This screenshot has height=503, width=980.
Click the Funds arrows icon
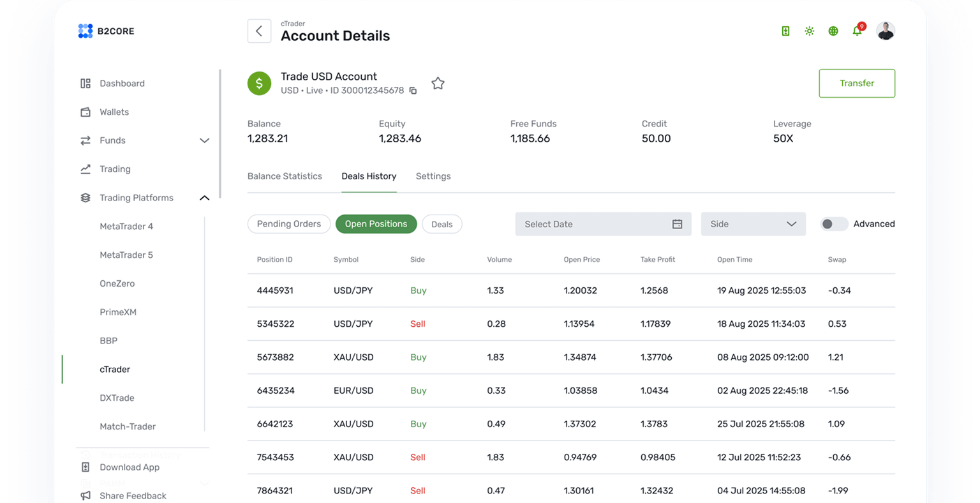click(x=85, y=140)
